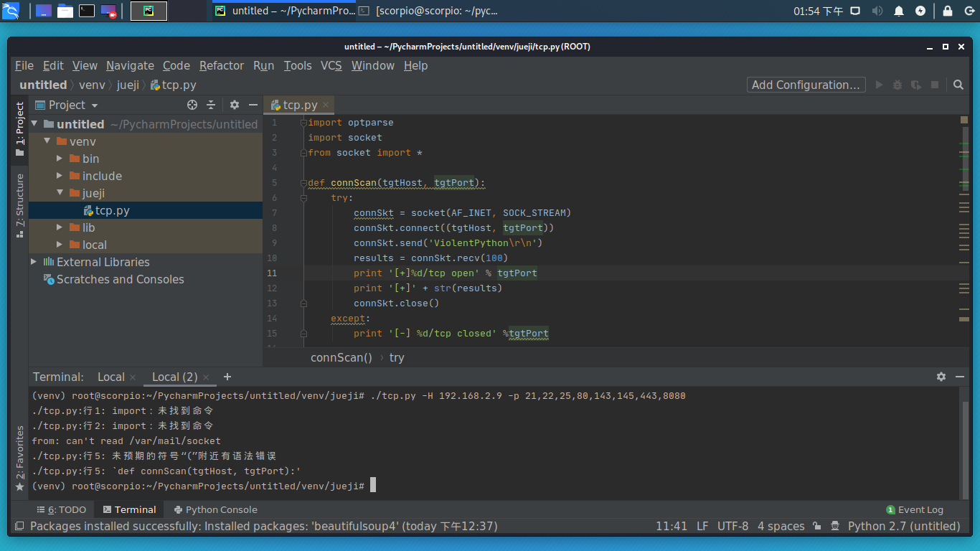Toggle the 1: Project tool window
This screenshot has width=980, height=551.
pyautogui.click(x=19, y=130)
